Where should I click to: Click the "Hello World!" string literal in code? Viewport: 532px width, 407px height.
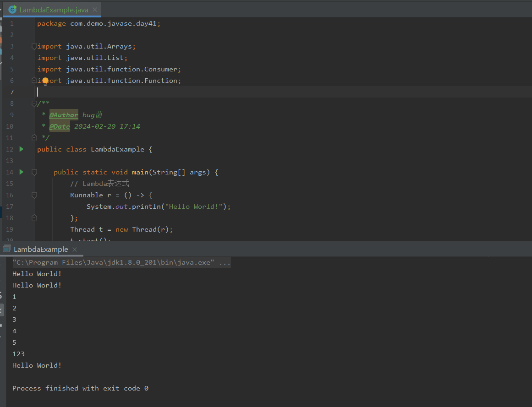click(x=194, y=206)
